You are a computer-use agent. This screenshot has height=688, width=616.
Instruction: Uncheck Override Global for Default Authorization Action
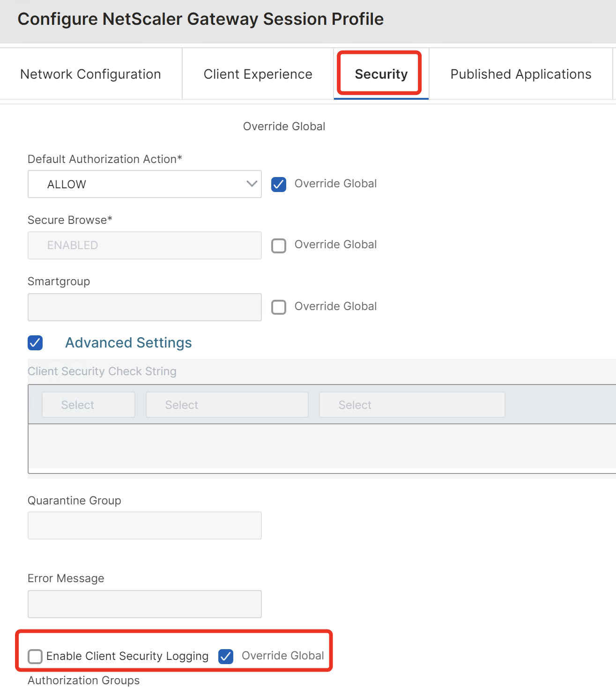(279, 184)
